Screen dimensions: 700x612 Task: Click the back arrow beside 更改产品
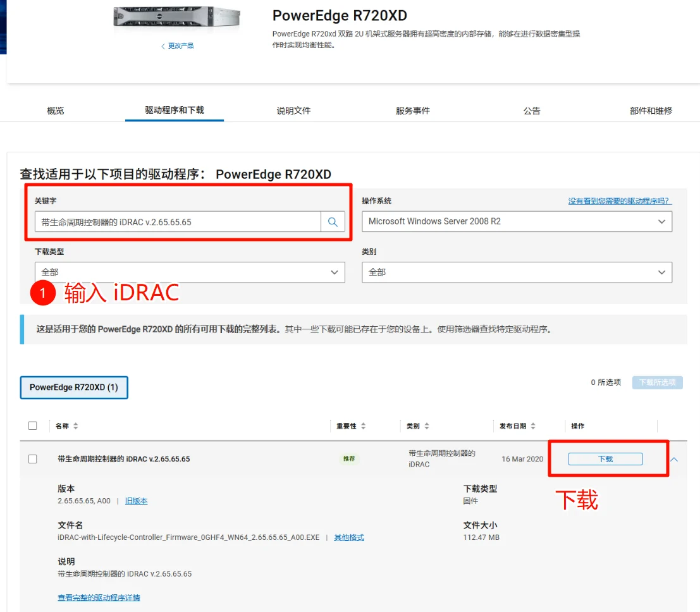click(163, 46)
